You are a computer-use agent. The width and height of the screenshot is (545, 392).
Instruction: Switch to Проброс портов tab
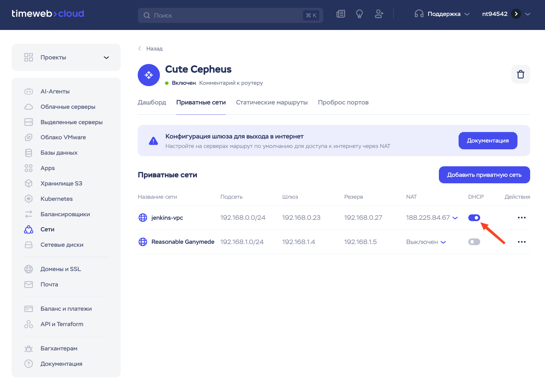click(343, 103)
